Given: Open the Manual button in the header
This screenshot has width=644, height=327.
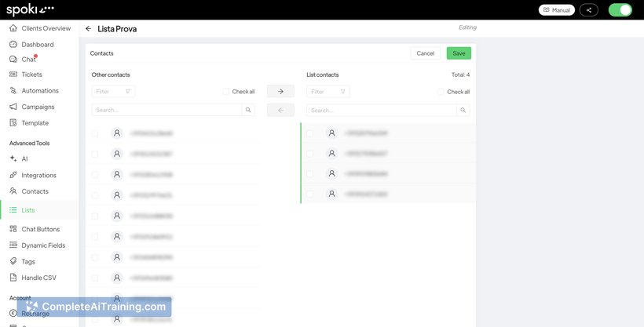Looking at the screenshot, I should 557,10.
